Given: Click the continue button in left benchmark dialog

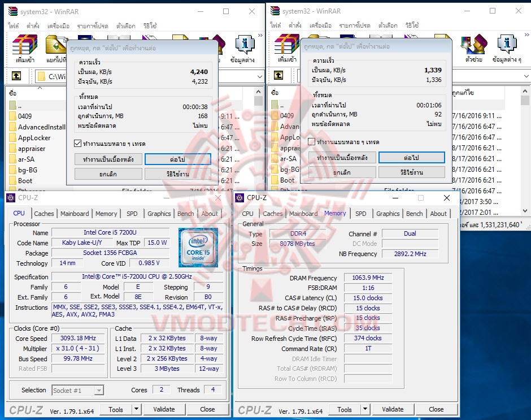Looking at the screenshot, I should [178, 159].
